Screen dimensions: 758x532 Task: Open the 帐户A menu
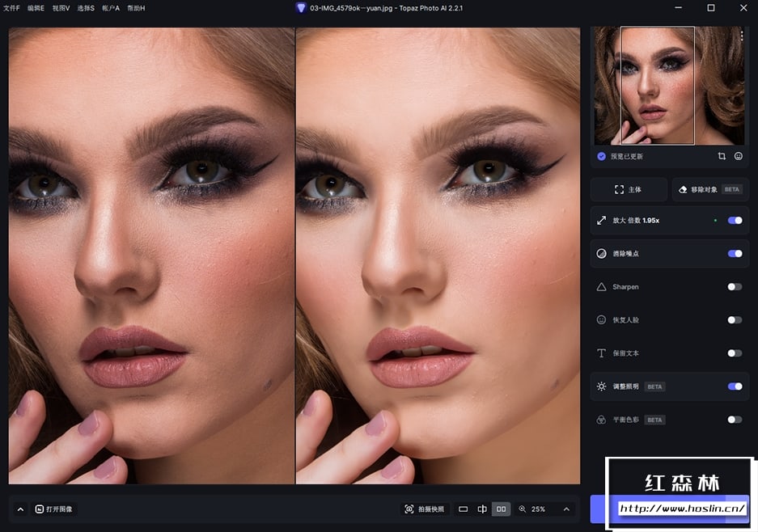tap(111, 8)
